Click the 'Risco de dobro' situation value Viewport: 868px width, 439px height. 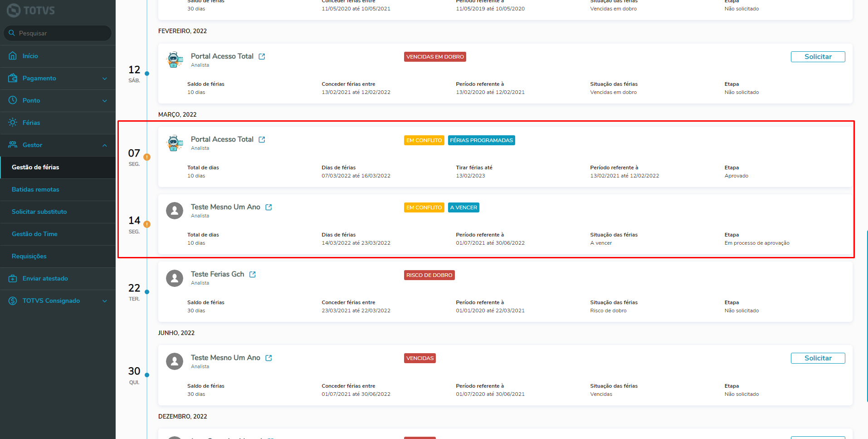[608, 311]
